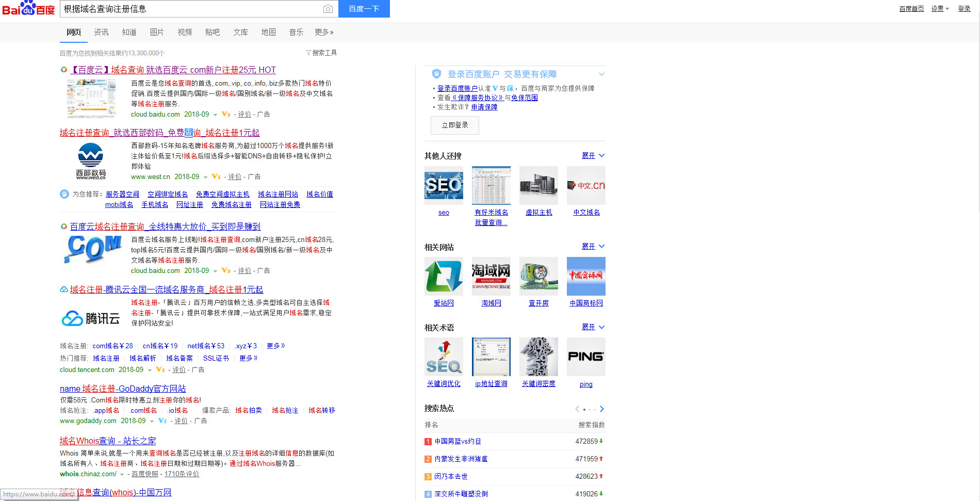This screenshot has width=980, height=501.
Task: Switch to the 地图 tab
Action: point(268,32)
